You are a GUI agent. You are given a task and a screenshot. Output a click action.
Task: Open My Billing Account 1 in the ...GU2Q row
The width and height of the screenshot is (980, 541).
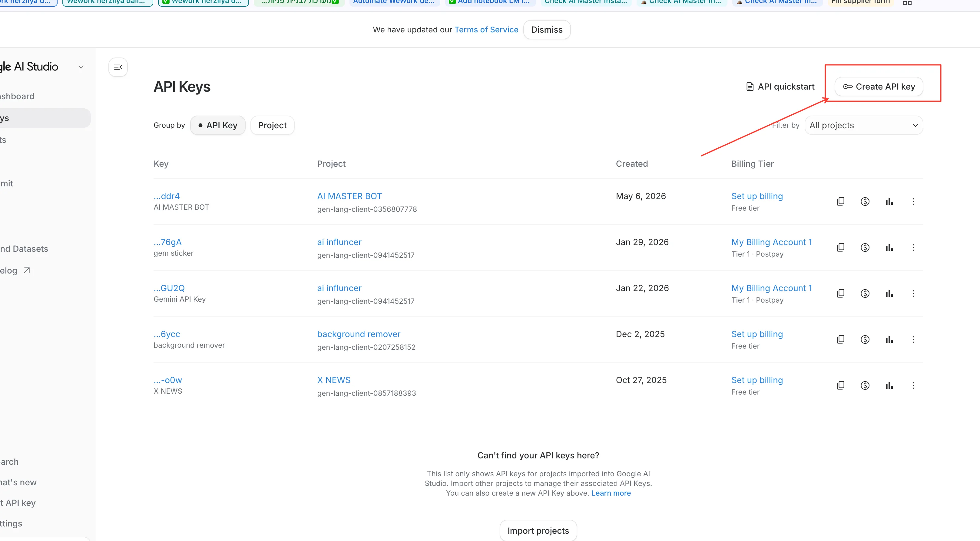click(772, 288)
